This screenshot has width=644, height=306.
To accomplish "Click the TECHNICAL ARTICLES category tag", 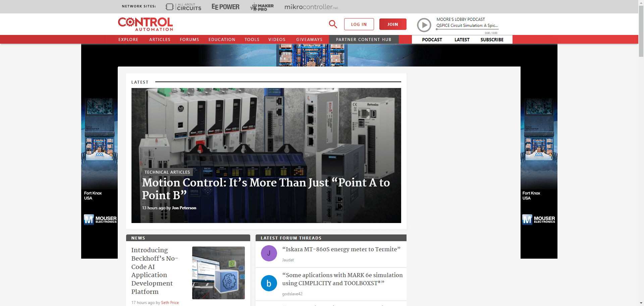I will 167,172.
